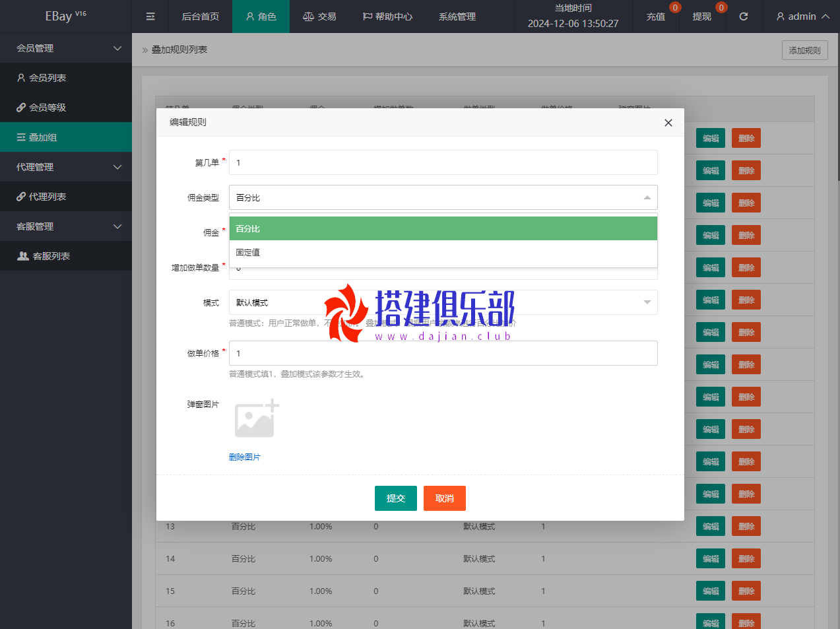The width and height of the screenshot is (840, 629).
Task: Go to 后台首页
Action: 201,17
